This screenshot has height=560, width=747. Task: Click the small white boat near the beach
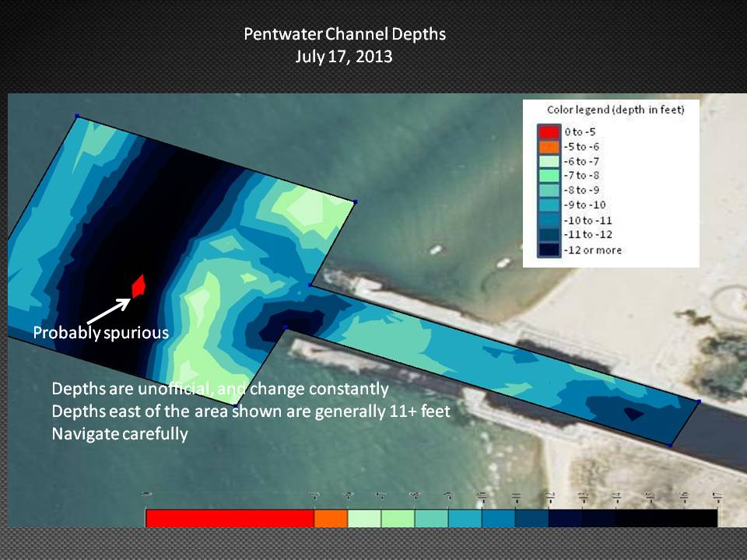(436, 250)
